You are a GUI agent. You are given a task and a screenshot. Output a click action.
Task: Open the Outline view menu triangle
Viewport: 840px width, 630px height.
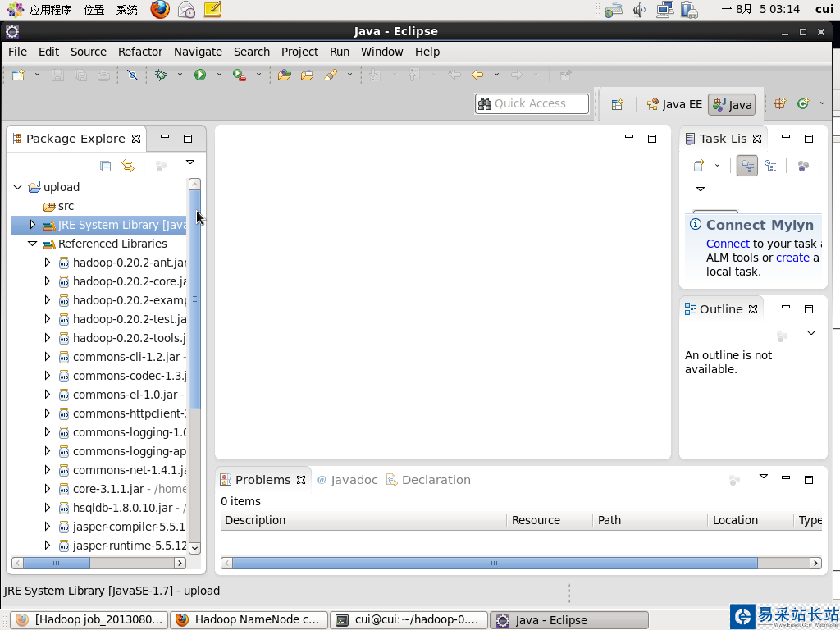pyautogui.click(x=811, y=333)
